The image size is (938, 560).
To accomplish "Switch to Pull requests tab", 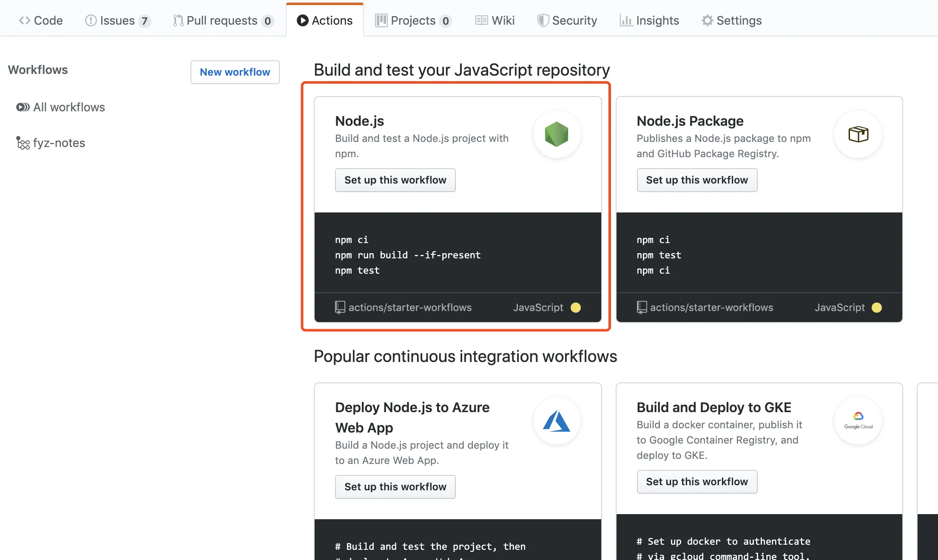I will pos(222,20).
